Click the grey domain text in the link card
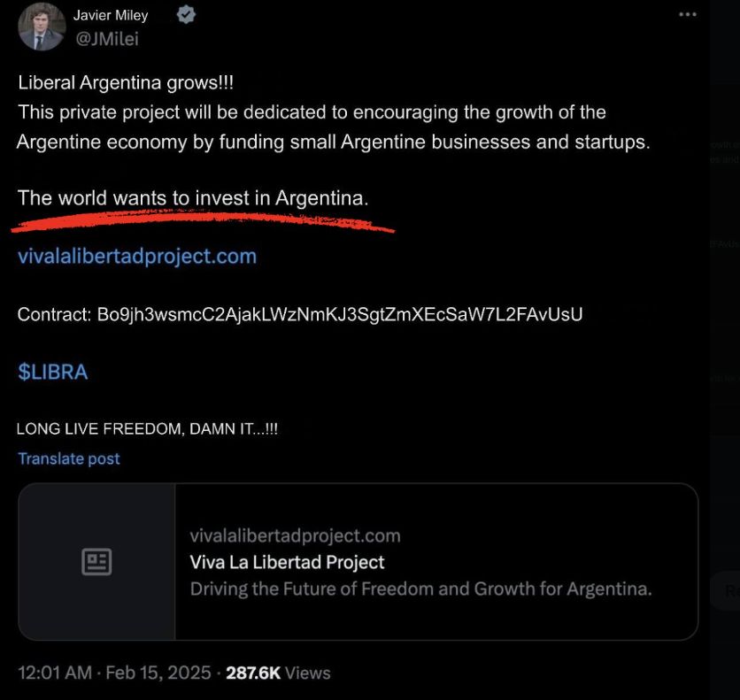 [x=295, y=535]
